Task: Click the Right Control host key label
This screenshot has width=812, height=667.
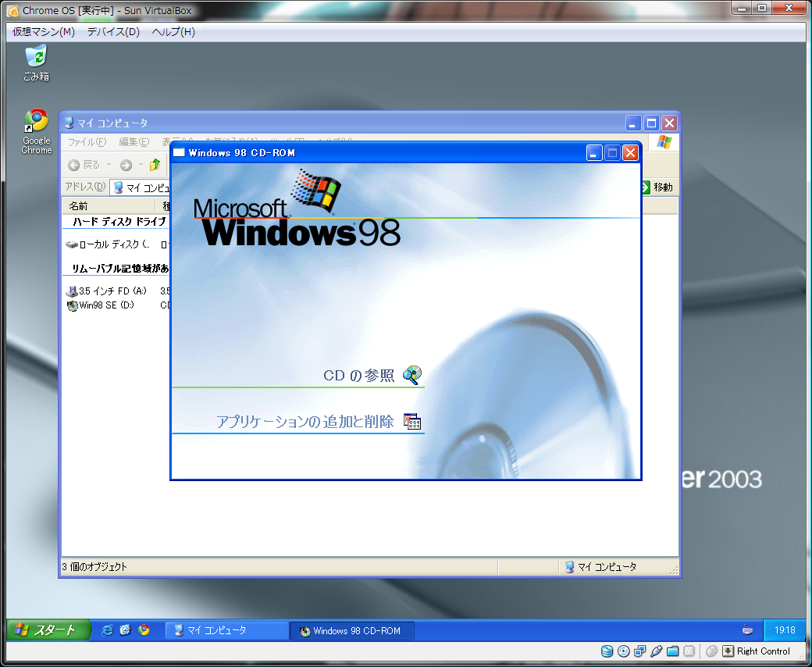Action: tap(764, 651)
